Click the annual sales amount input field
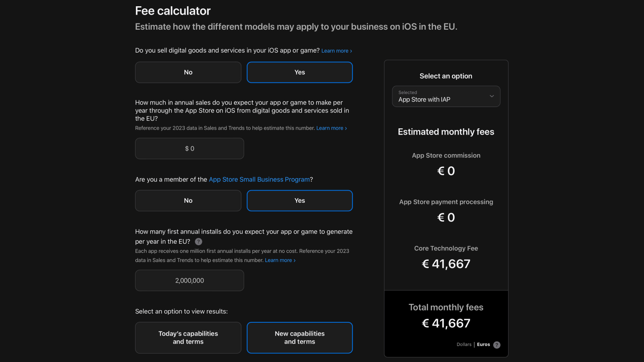This screenshot has height=362, width=644. coord(189,148)
